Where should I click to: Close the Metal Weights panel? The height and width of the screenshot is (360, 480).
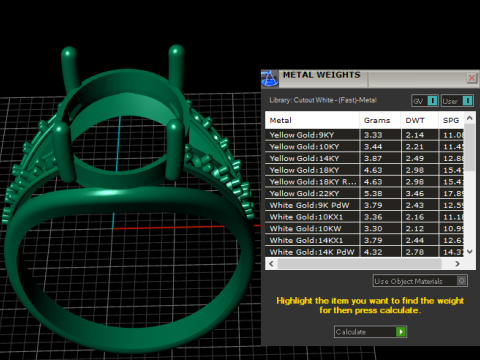coord(472,78)
